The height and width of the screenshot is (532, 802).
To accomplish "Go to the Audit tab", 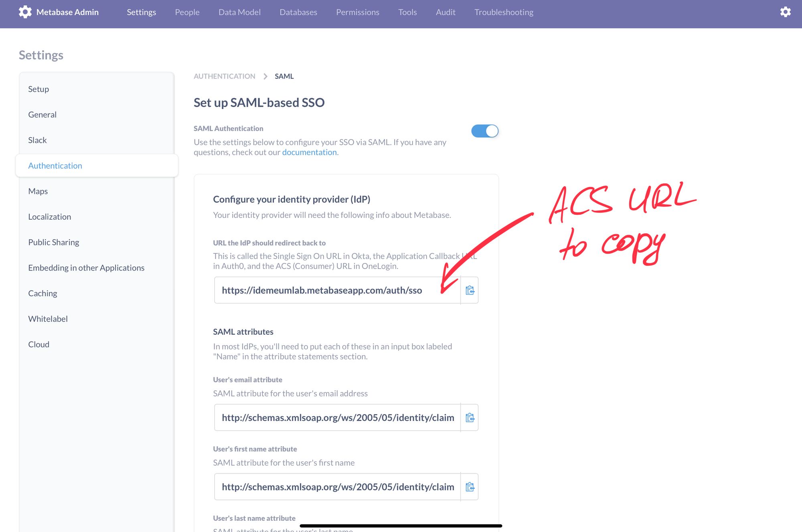I will pos(446,12).
